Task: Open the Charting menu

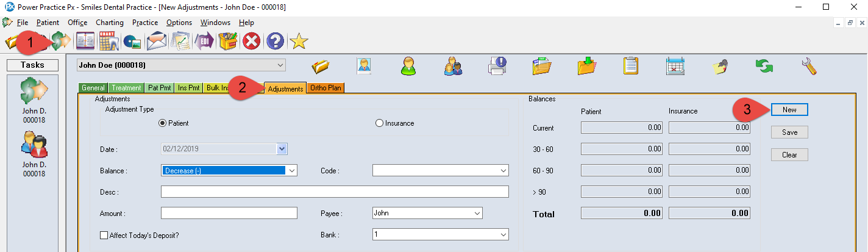Action: click(109, 23)
